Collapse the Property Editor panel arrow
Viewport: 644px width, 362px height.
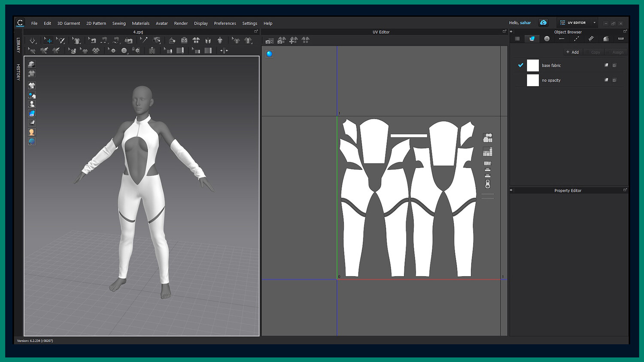[x=511, y=190]
